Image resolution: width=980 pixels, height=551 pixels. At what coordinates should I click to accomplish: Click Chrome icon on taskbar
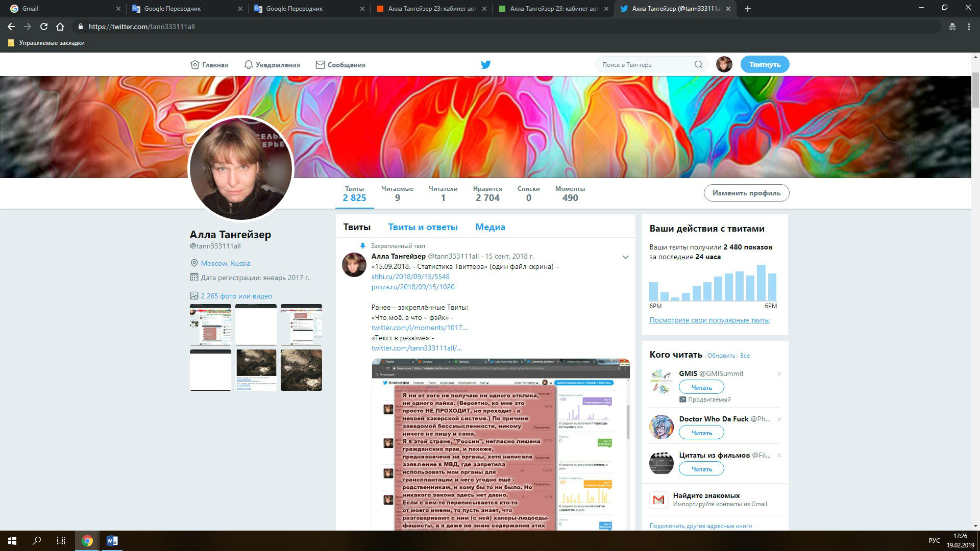pos(87,541)
